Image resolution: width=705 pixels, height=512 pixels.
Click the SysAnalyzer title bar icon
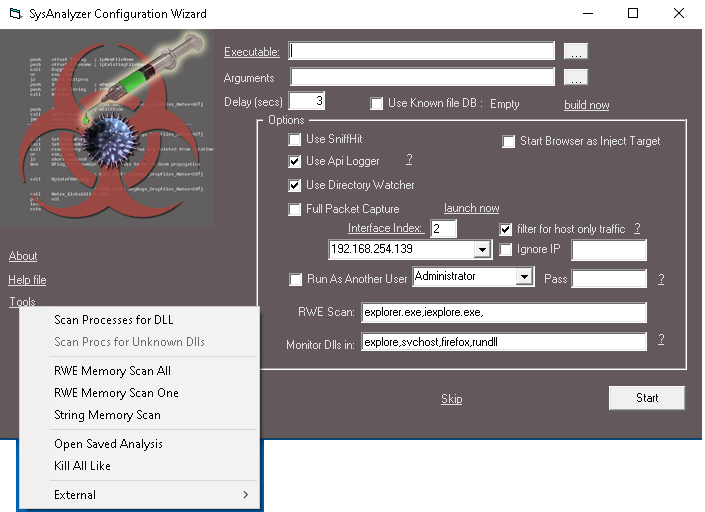coord(15,14)
